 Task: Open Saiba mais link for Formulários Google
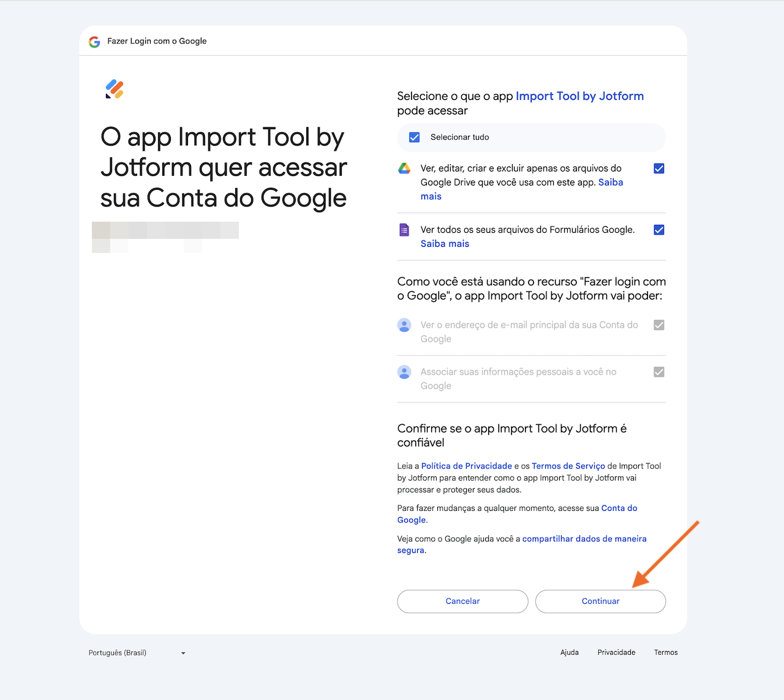click(x=445, y=244)
